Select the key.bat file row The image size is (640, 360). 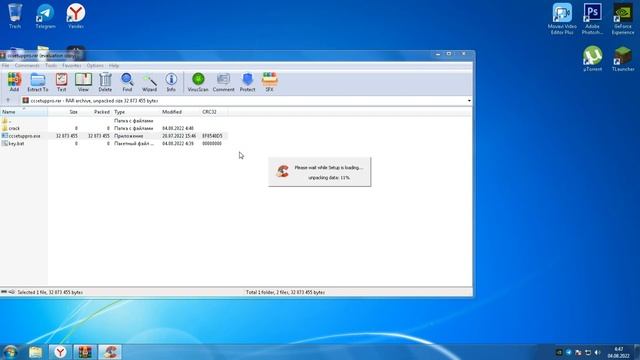114,144
